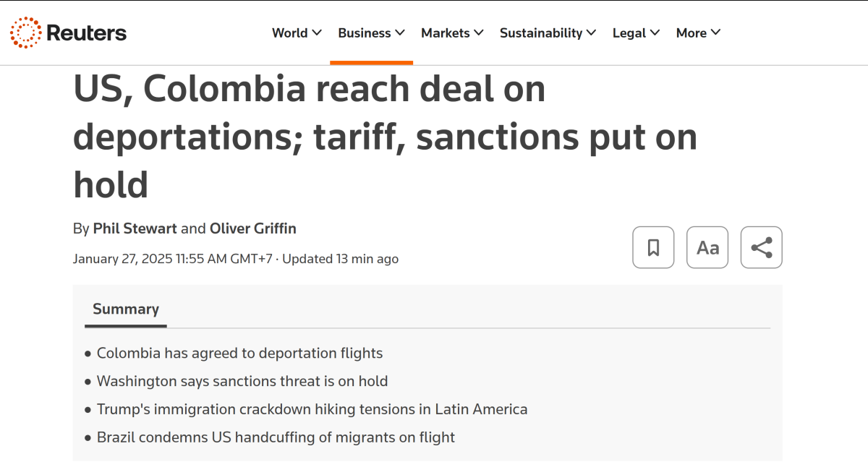Click the article headline text
The height and width of the screenshot is (475, 868).
pos(386,137)
